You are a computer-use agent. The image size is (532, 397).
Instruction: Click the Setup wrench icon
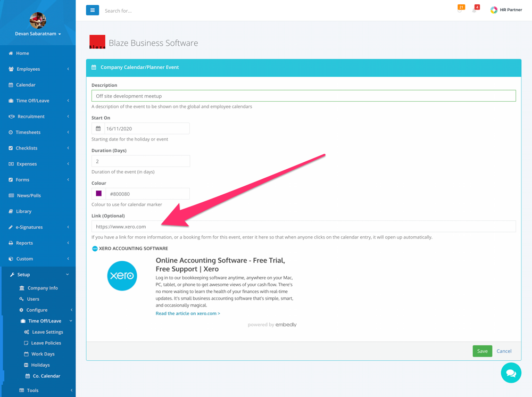point(12,275)
